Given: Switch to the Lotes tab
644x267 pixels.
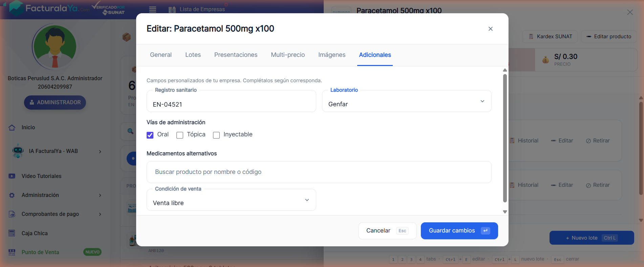Looking at the screenshot, I should [x=193, y=55].
